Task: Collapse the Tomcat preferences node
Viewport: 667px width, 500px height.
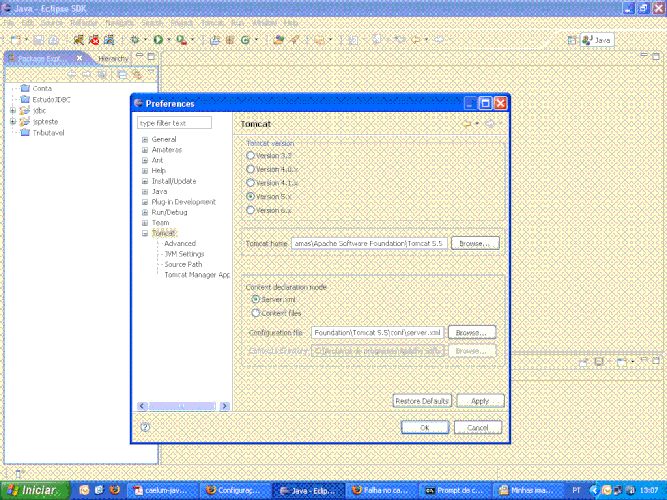Action: [x=145, y=234]
